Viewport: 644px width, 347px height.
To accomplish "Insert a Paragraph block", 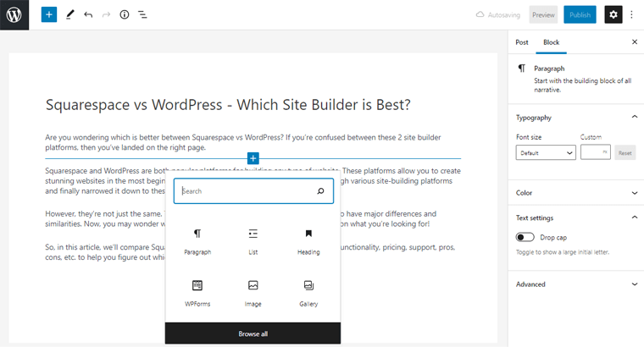I will (x=197, y=242).
